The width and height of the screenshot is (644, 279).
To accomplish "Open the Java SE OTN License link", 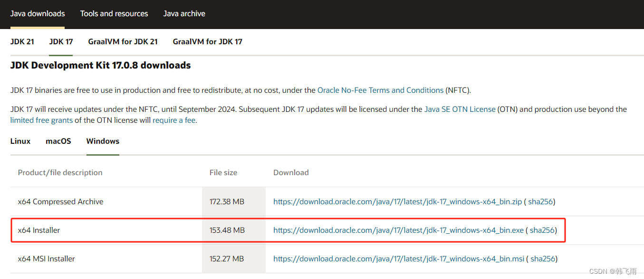I will pos(460,110).
